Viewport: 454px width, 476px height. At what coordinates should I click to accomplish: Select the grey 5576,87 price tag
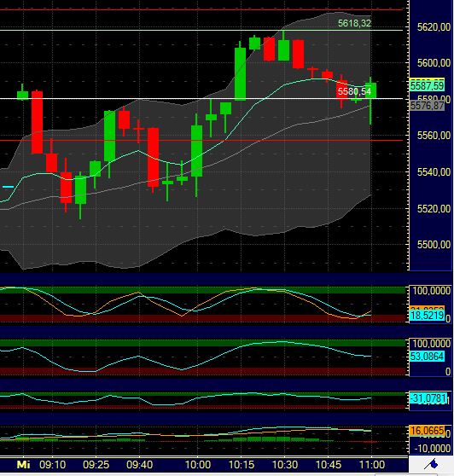pyautogui.click(x=427, y=106)
